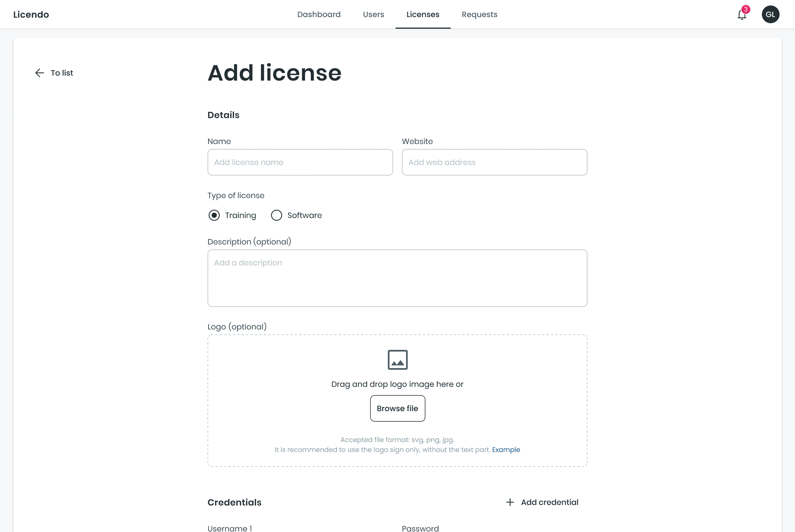The height and width of the screenshot is (532, 795).
Task: Select the Training radio button
Action: click(214, 215)
